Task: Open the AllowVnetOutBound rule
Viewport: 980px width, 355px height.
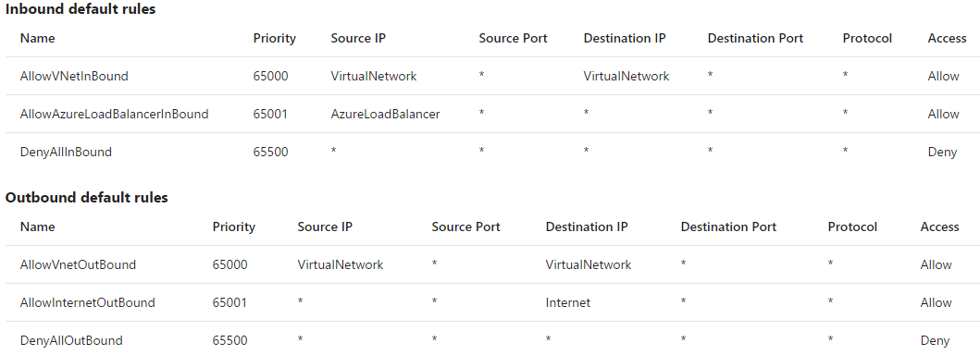Action: [78, 264]
